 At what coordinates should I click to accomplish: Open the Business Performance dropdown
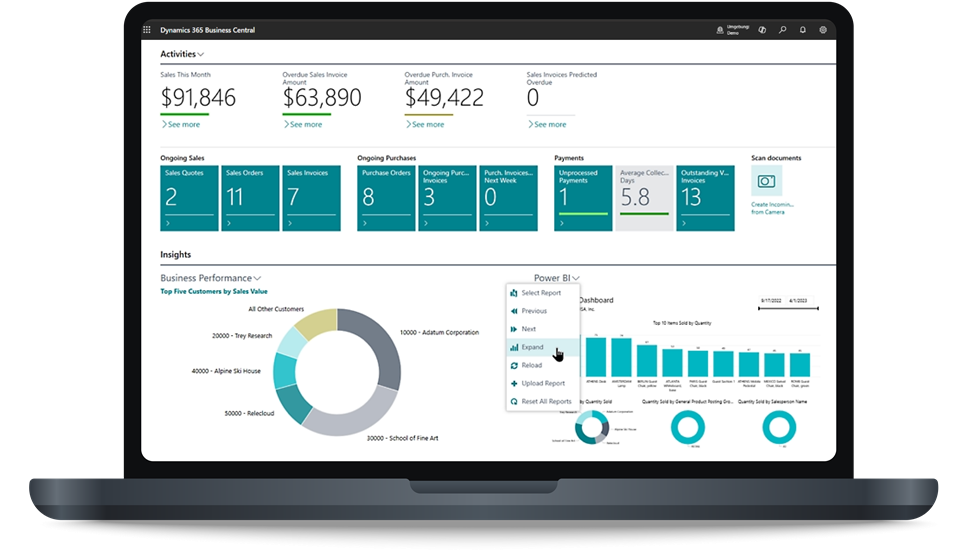tap(211, 278)
